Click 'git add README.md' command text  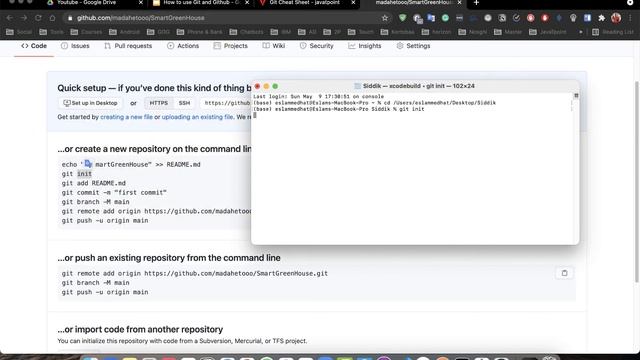94,183
